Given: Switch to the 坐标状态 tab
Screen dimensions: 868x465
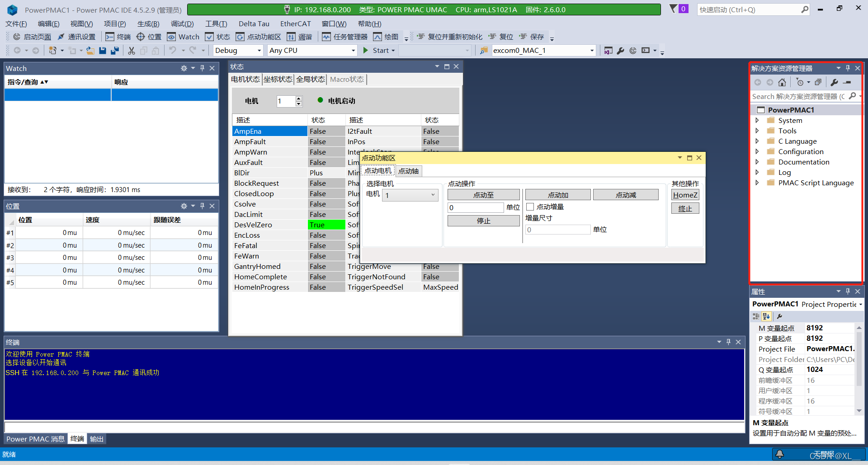Looking at the screenshot, I should tap(278, 80).
